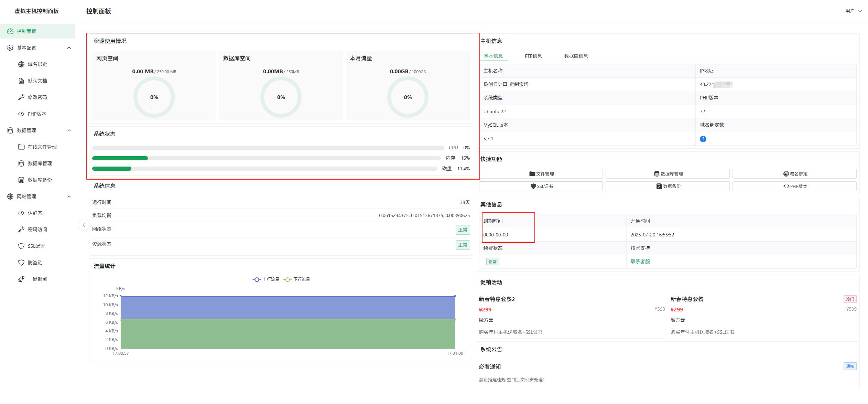The width and height of the screenshot is (868, 404).
Task: Toggle the 下行流量 legend series
Action: click(296, 279)
